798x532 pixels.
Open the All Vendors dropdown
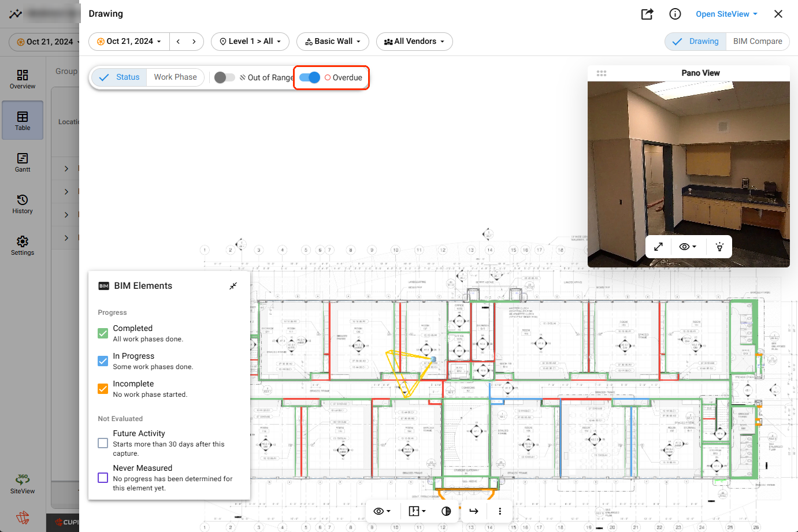click(x=414, y=42)
